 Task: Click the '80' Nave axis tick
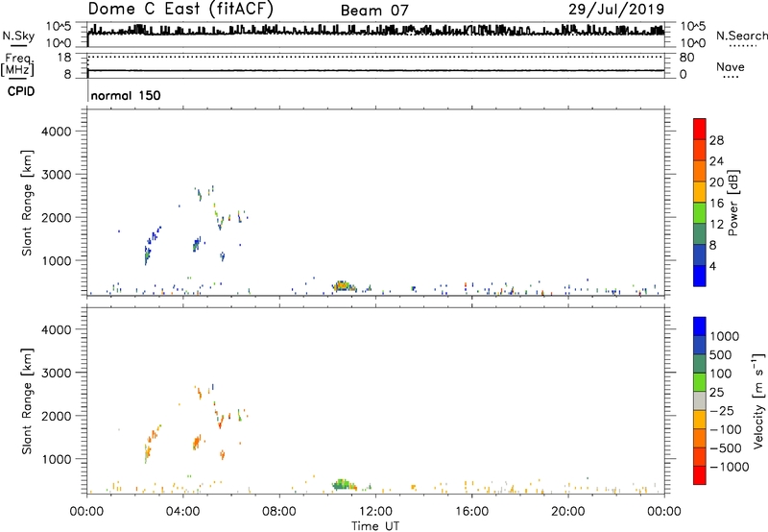click(686, 58)
